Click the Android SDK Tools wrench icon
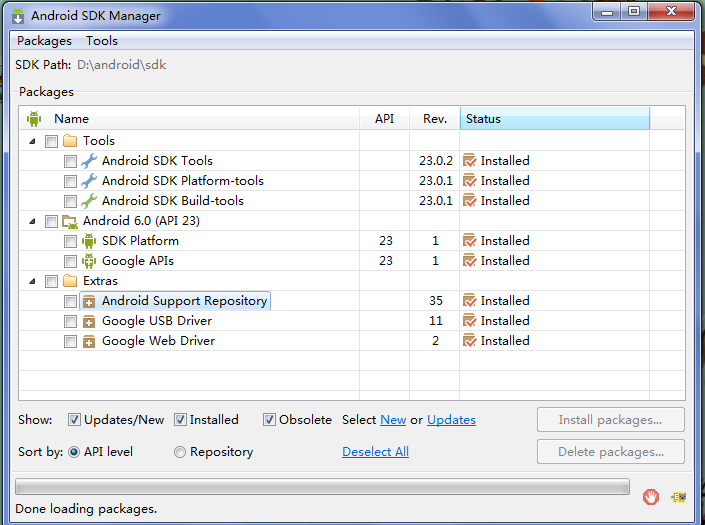The image size is (705, 525). coord(89,161)
